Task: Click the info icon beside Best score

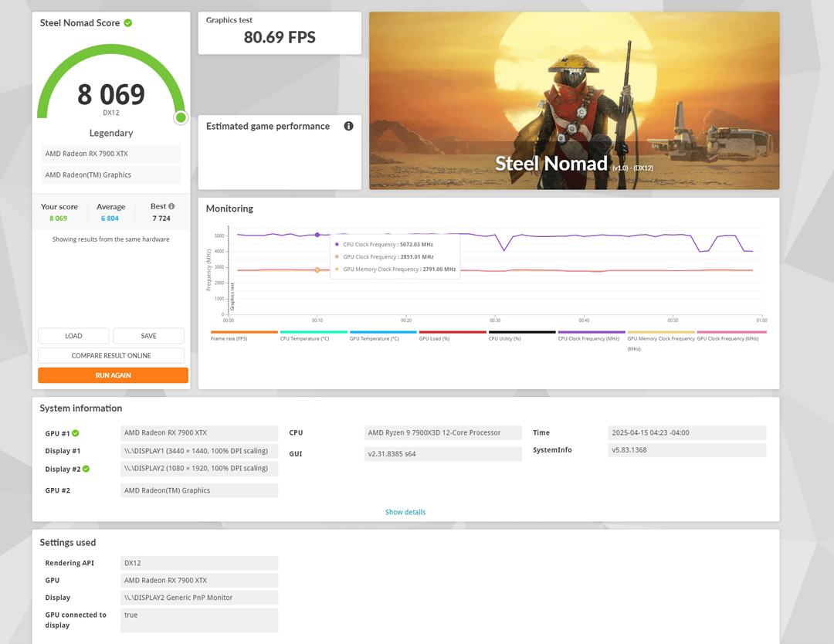Action: [x=171, y=206]
